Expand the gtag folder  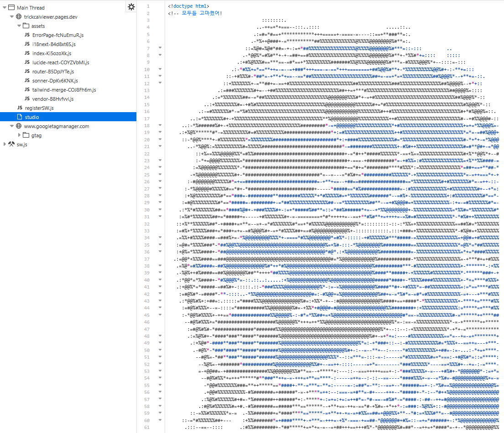pyautogui.click(x=19, y=135)
